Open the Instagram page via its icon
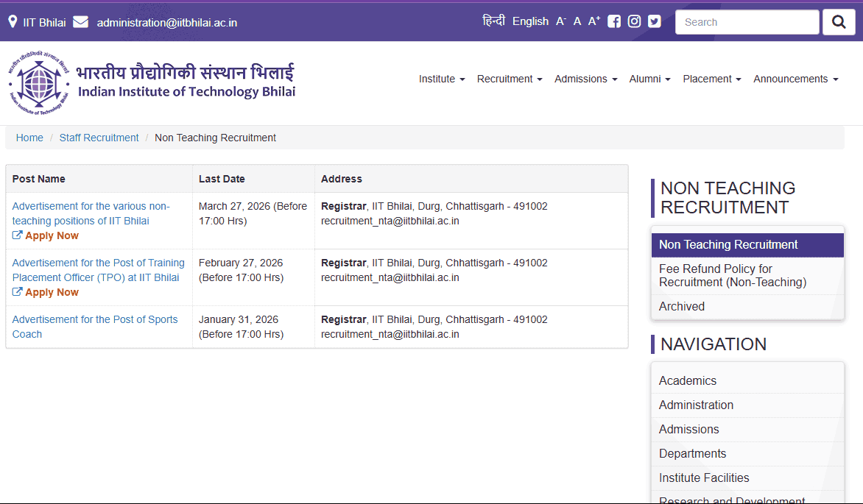This screenshot has width=863, height=504. 634,21
